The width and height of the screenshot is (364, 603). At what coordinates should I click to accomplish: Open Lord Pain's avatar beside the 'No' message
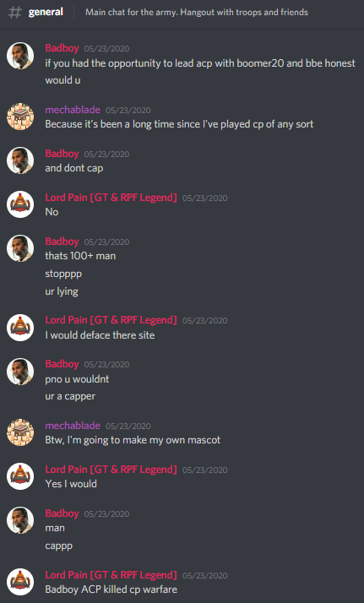tap(20, 204)
